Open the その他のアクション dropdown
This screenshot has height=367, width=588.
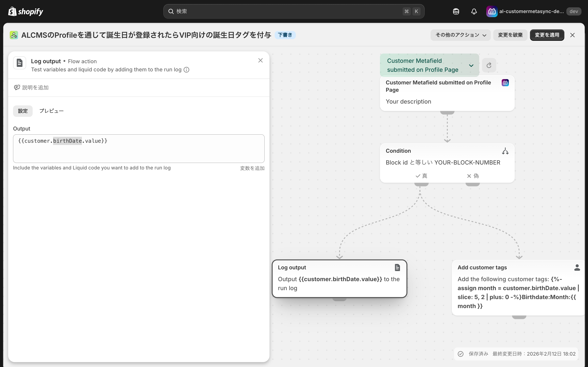[x=460, y=35]
